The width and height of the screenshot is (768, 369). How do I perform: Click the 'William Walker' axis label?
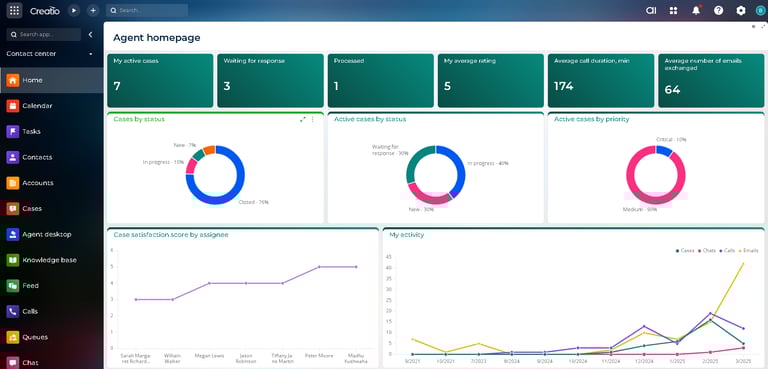pyautogui.click(x=172, y=358)
